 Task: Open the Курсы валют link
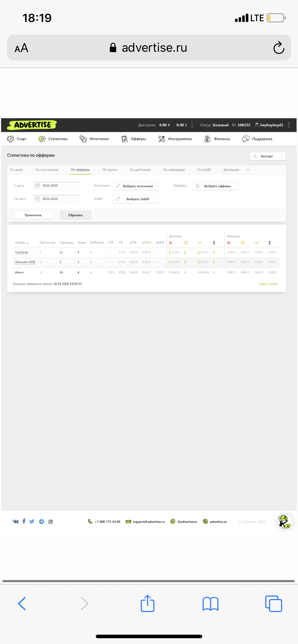pyautogui.click(x=269, y=284)
